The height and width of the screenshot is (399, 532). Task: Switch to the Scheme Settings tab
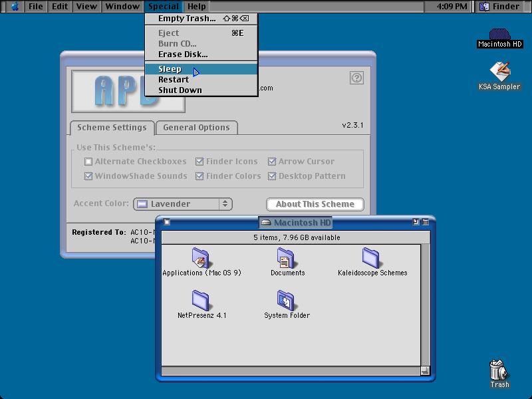(112, 128)
